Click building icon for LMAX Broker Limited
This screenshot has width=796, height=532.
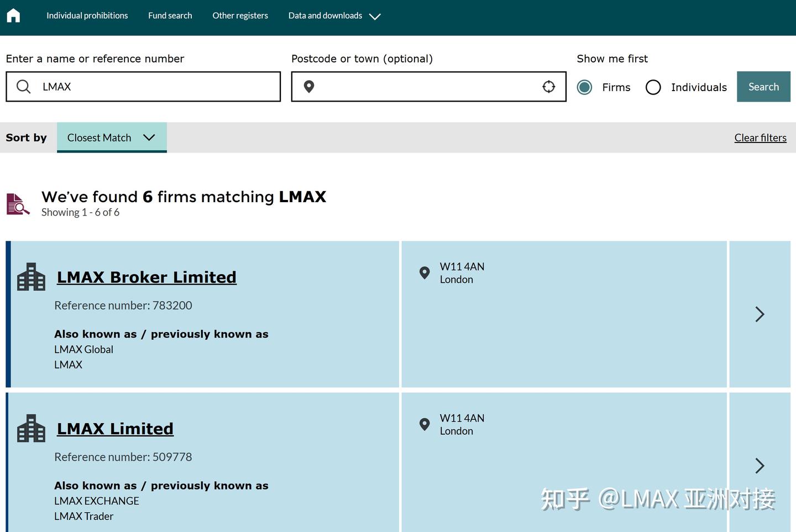[x=31, y=277]
